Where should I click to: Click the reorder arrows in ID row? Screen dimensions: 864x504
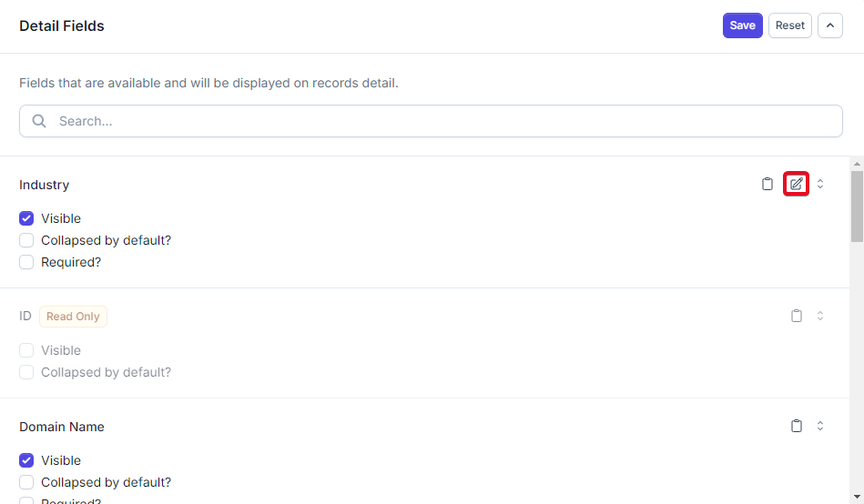point(820,316)
